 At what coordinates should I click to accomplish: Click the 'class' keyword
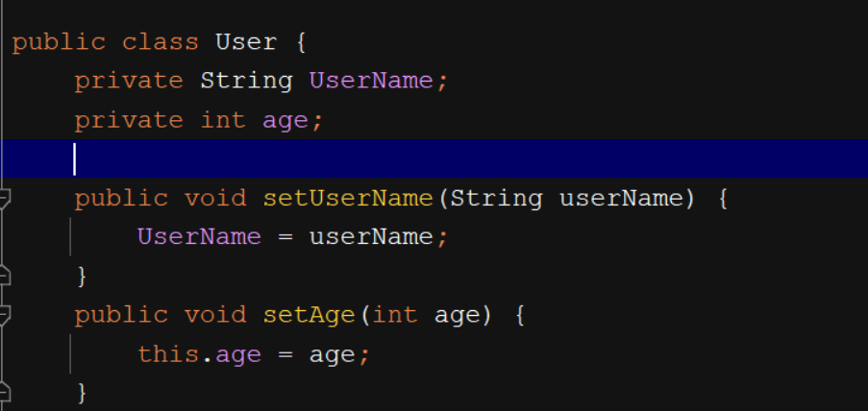pyautogui.click(x=161, y=42)
